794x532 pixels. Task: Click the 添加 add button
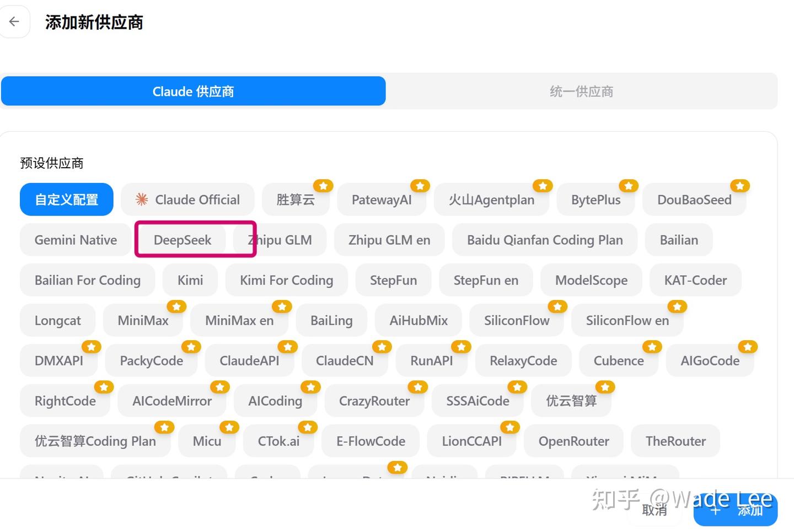736,510
